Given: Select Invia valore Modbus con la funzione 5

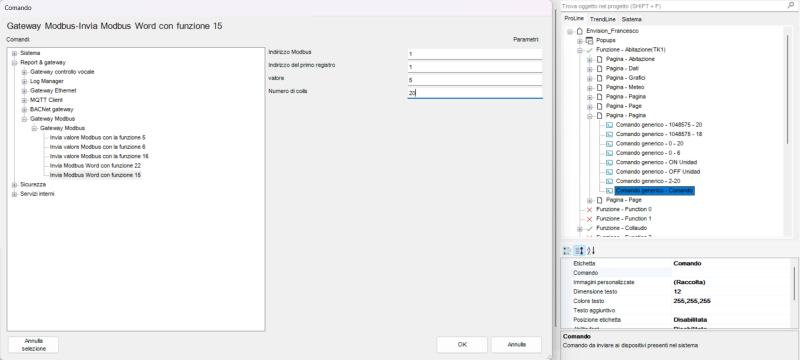Looking at the screenshot, I should coord(97,138).
